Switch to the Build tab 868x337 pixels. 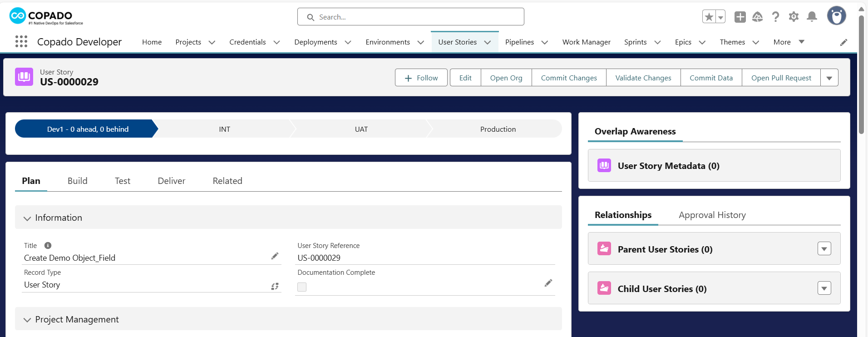tap(78, 181)
